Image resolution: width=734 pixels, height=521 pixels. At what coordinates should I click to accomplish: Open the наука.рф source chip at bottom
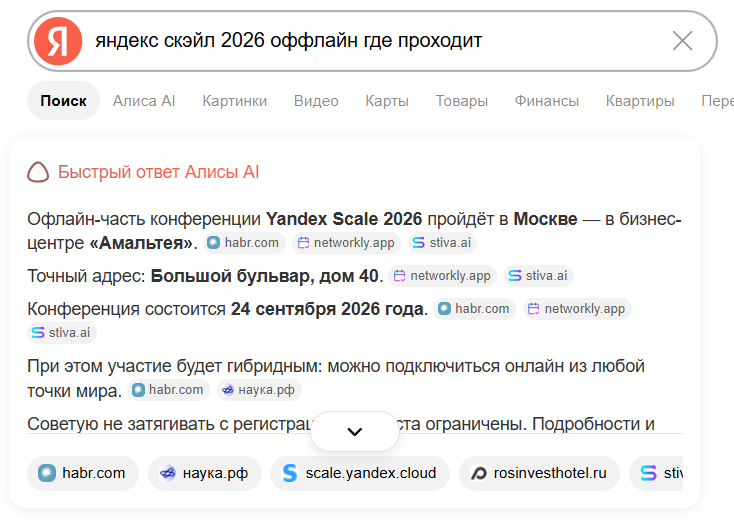205,473
